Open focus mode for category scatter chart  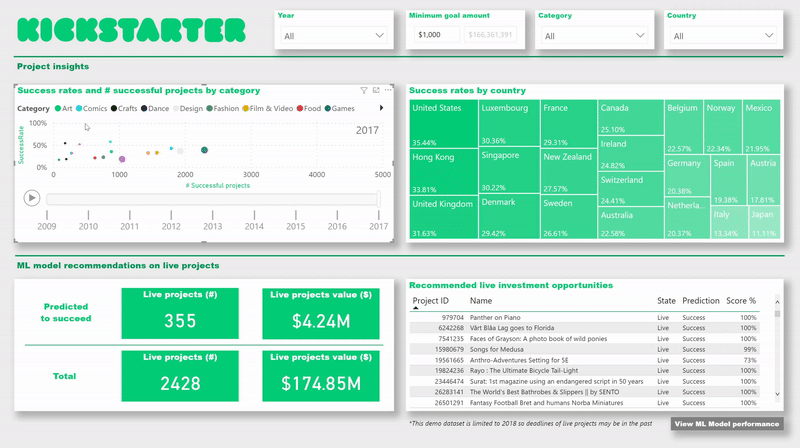coord(376,90)
